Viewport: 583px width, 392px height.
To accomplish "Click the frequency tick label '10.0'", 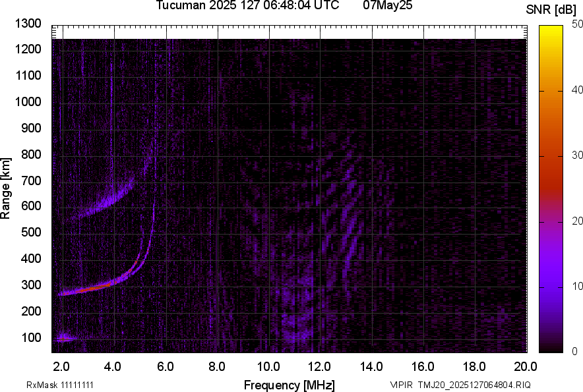I will [268, 367].
